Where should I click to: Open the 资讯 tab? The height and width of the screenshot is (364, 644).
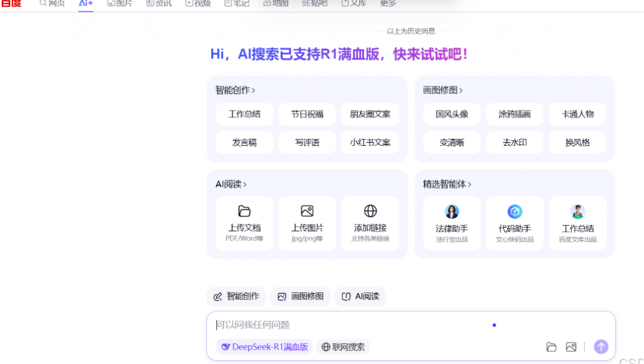pos(159,3)
